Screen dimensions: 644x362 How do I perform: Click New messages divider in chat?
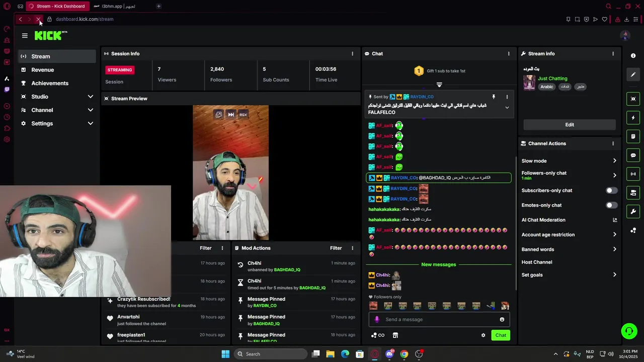coord(439,264)
